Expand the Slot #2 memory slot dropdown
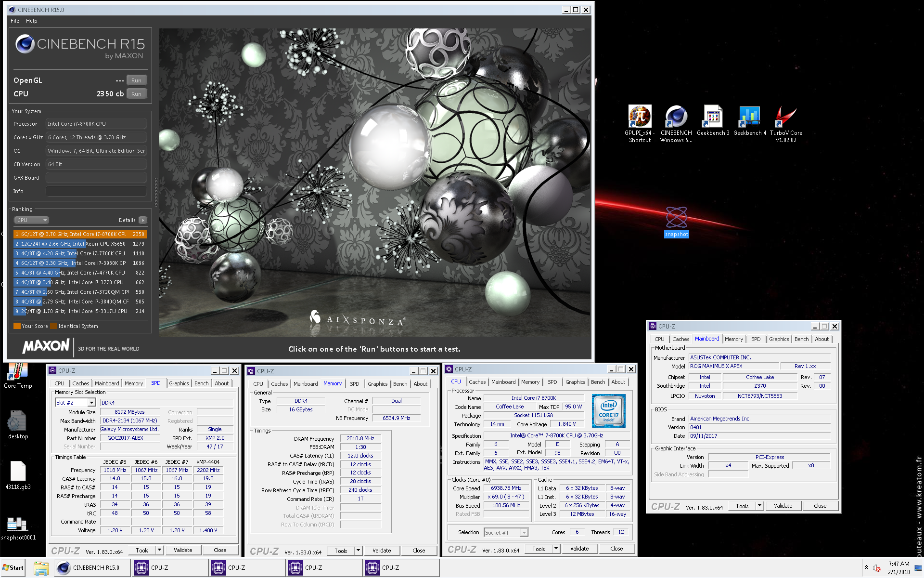 pyautogui.click(x=91, y=403)
